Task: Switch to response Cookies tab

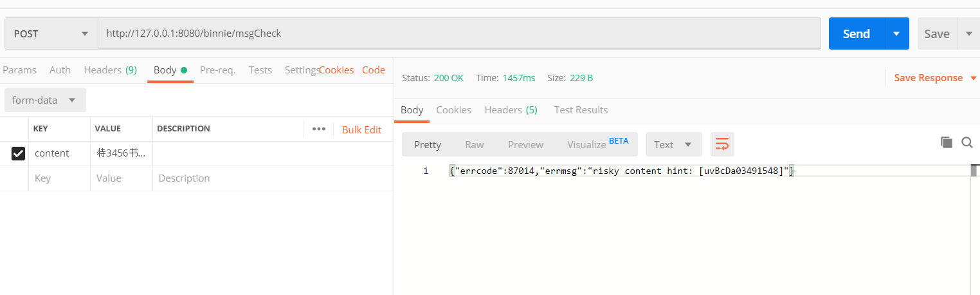Action: tap(453, 109)
